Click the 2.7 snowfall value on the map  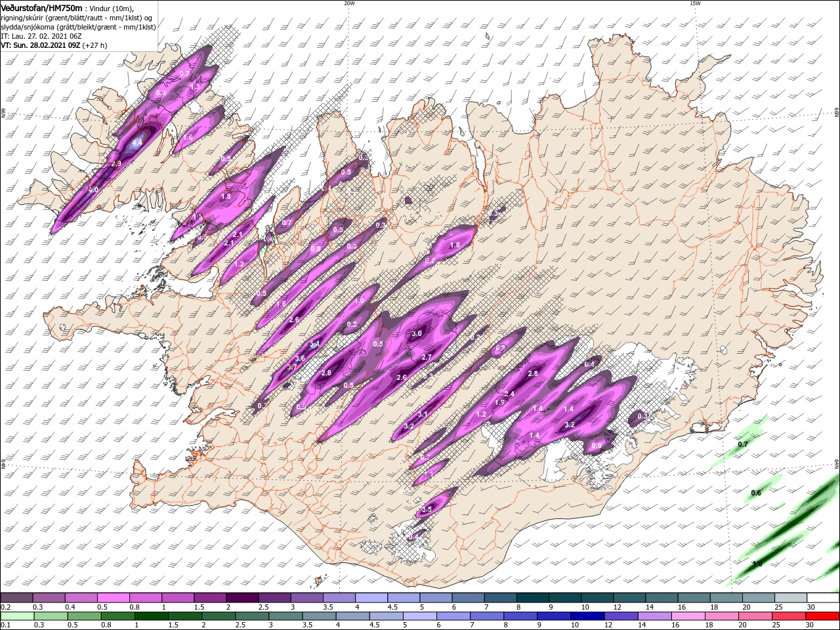pos(426,357)
